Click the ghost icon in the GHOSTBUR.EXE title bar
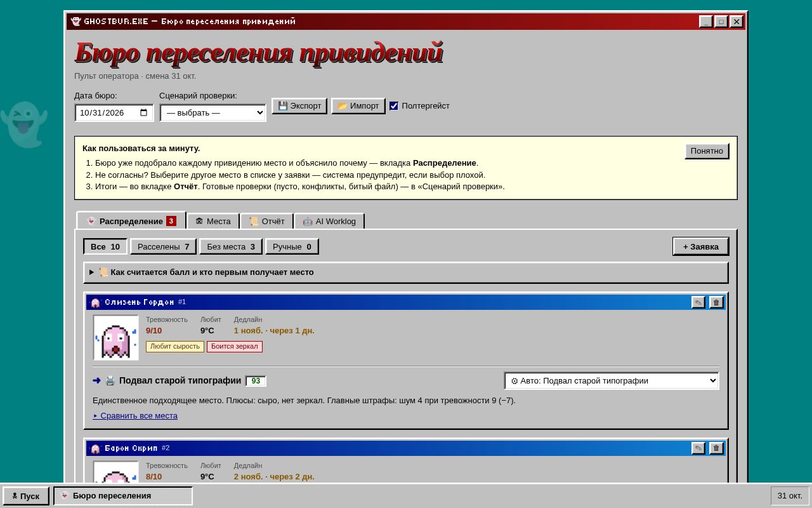 [x=76, y=22]
